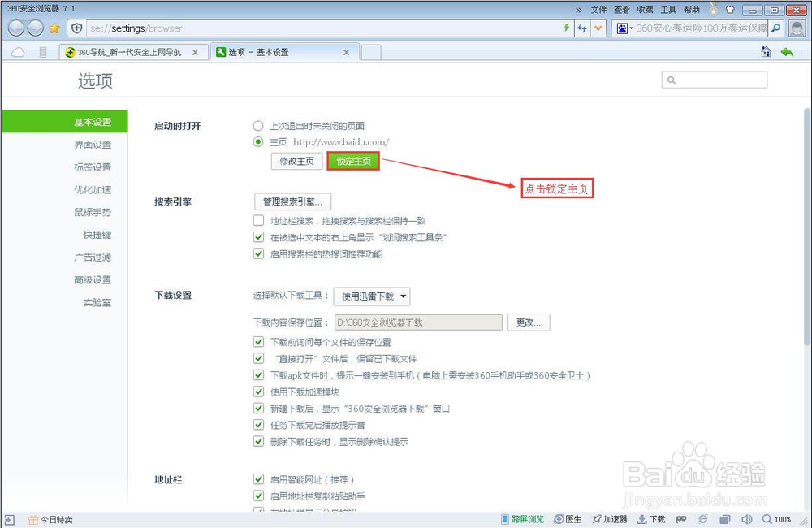Close the 选项 - 基本设置 tab
The image size is (812, 528).
click(347, 52)
